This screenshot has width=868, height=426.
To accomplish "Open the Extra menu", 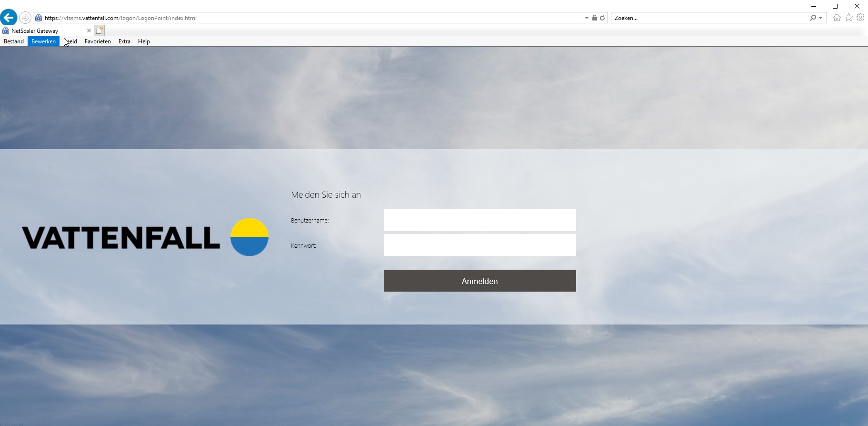I will [x=124, y=41].
